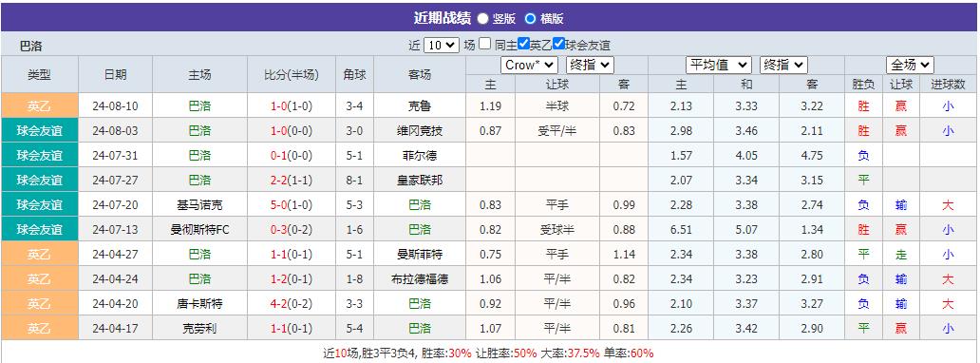Open the 近 10 场 match count dropdown
This screenshot has height=363, width=980.
coord(442,45)
